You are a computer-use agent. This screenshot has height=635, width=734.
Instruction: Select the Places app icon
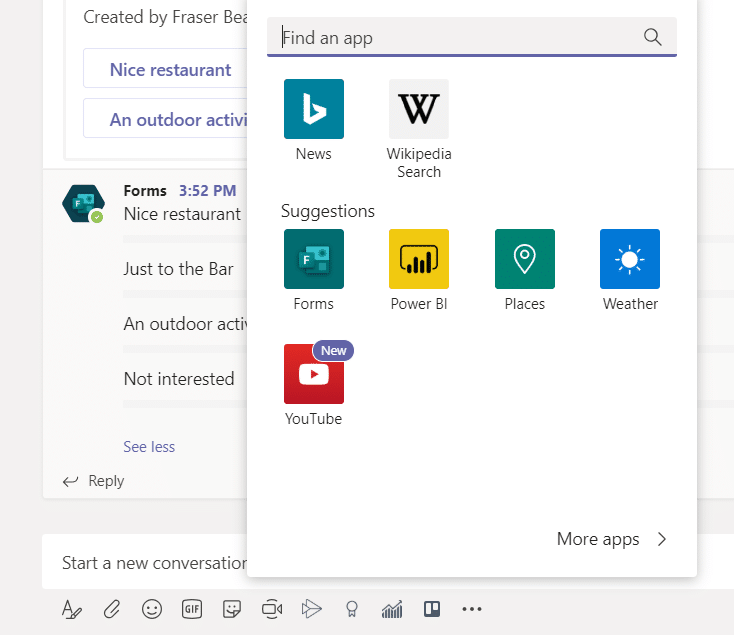524,259
